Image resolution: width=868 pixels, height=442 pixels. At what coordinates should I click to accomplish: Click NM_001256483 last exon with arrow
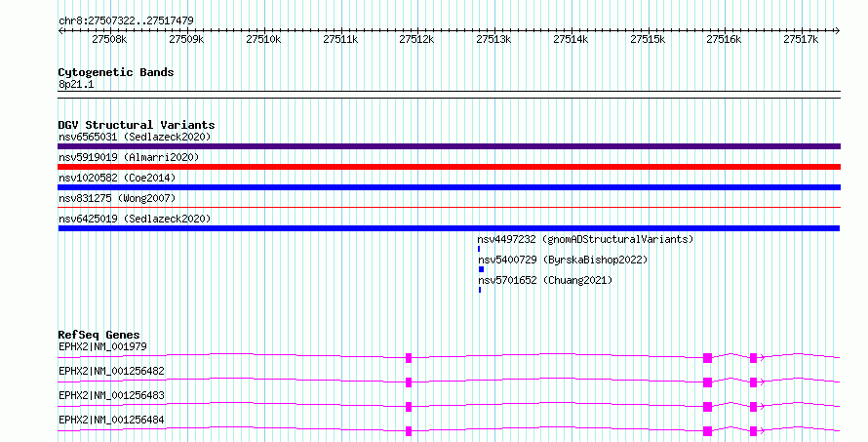754,407
